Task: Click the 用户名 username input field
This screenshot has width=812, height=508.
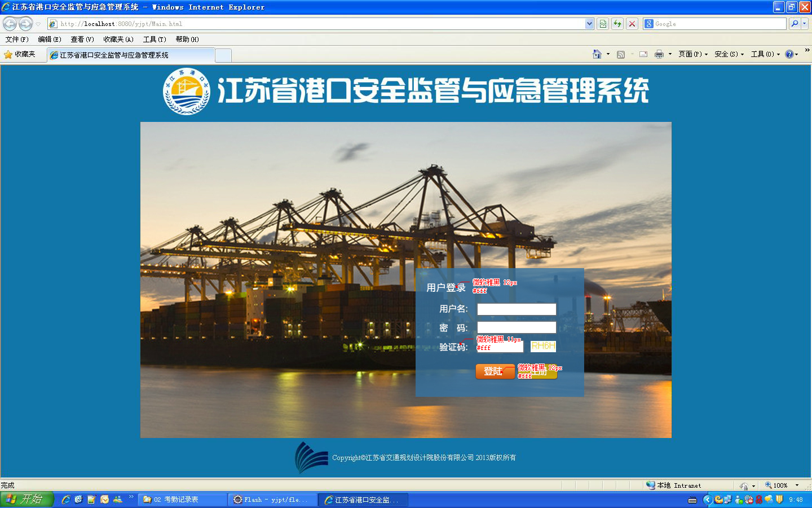Action: (517, 309)
